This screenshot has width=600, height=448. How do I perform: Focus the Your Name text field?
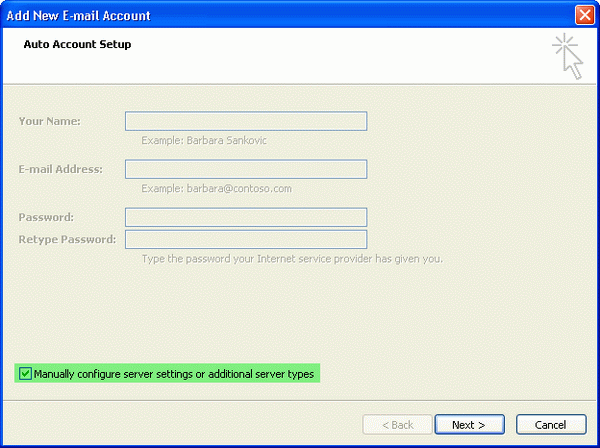point(246,121)
